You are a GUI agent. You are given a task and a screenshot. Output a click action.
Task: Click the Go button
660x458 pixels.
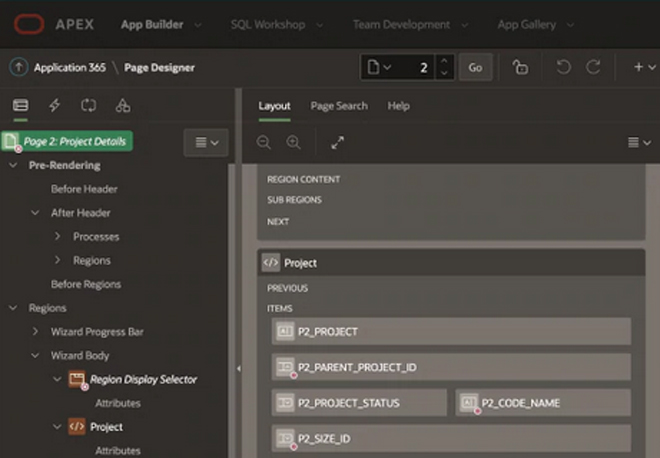(x=475, y=67)
